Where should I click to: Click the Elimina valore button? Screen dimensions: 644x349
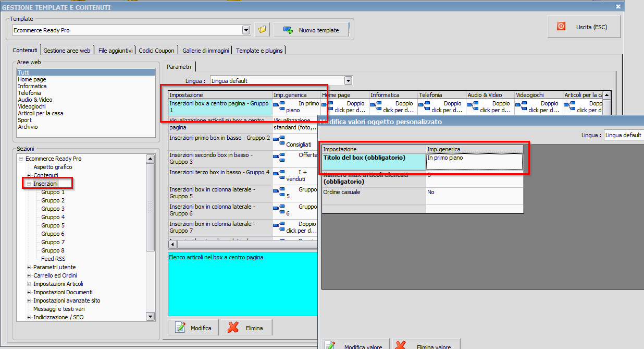426,344
